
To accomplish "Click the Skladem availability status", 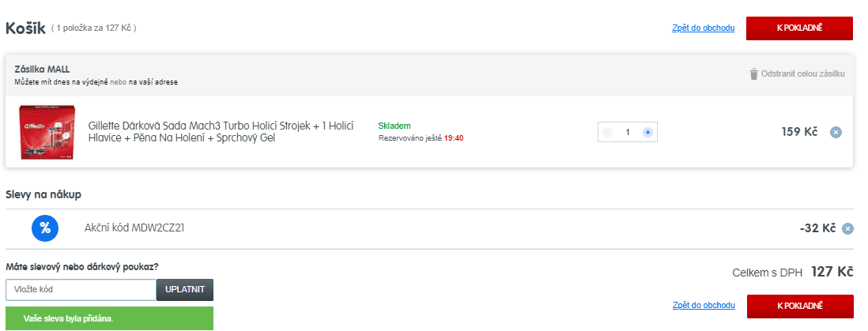I will [x=394, y=126].
